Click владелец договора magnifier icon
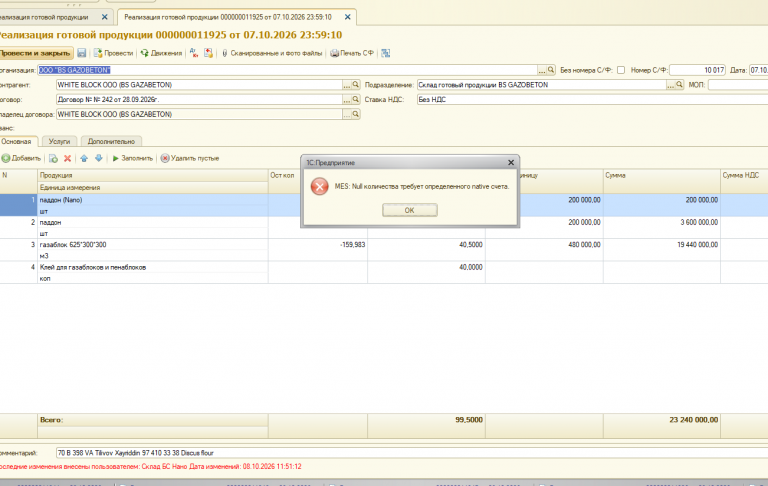 [x=356, y=114]
